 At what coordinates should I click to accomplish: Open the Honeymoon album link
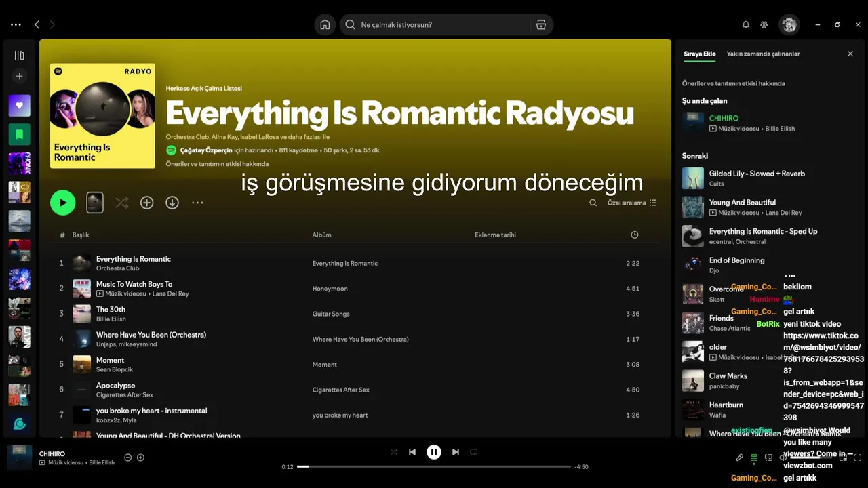pos(330,289)
